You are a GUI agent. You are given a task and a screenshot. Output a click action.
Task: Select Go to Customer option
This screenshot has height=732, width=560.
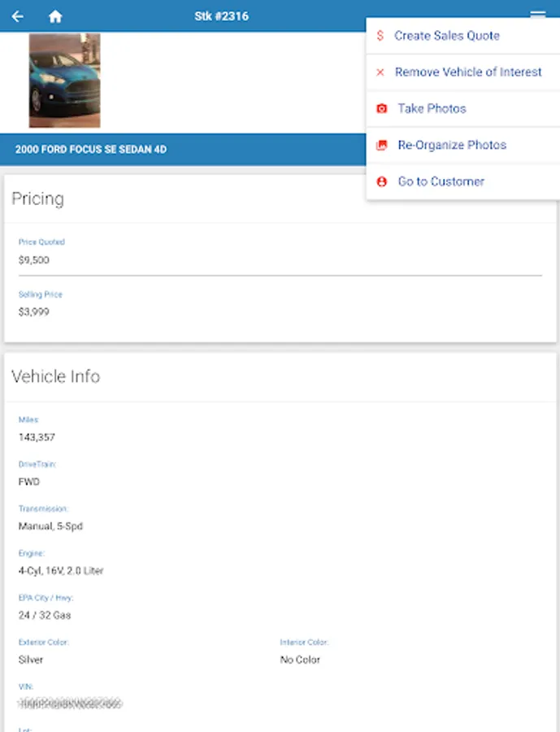point(441,182)
